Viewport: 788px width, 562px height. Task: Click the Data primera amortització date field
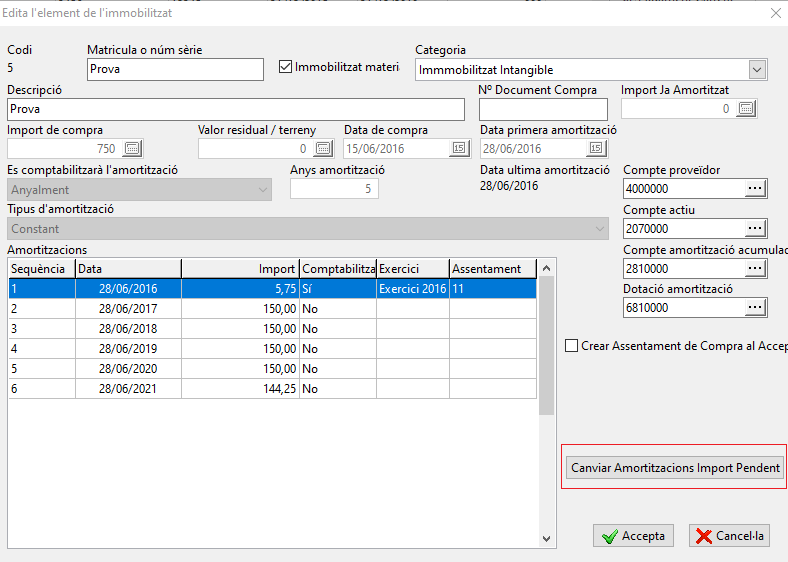tap(534, 149)
